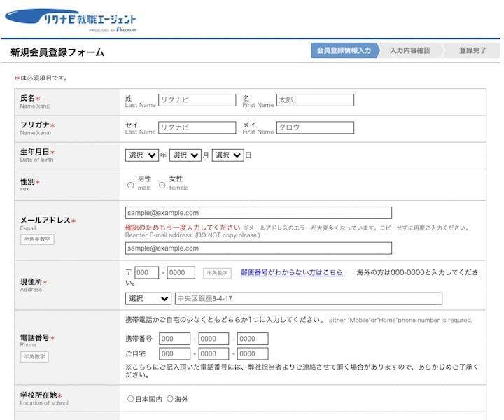Click the 会員登録情報入力 step tab
Image resolution: width=504 pixels, height=420 pixels.
pos(344,51)
